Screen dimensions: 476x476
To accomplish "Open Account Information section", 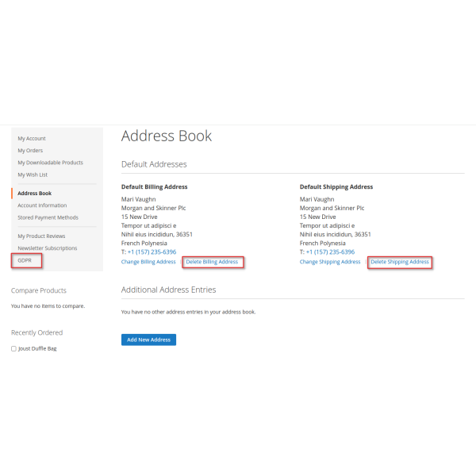I will point(42,205).
